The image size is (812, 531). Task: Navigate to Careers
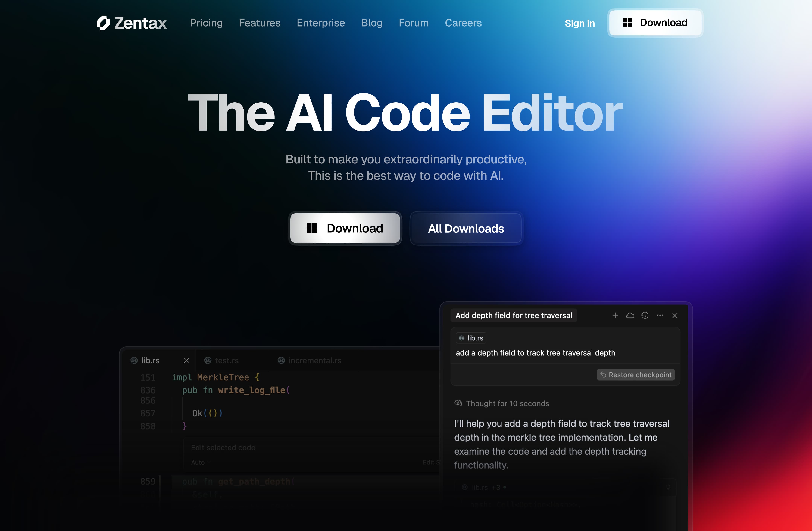463,23
